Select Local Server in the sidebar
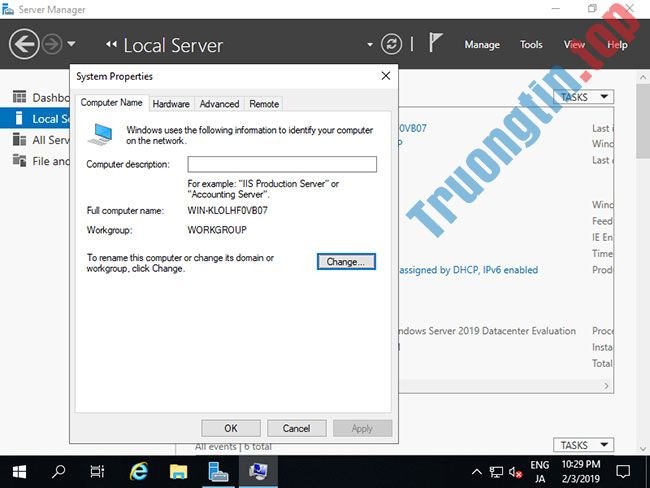The height and width of the screenshot is (488, 650). tap(35, 119)
